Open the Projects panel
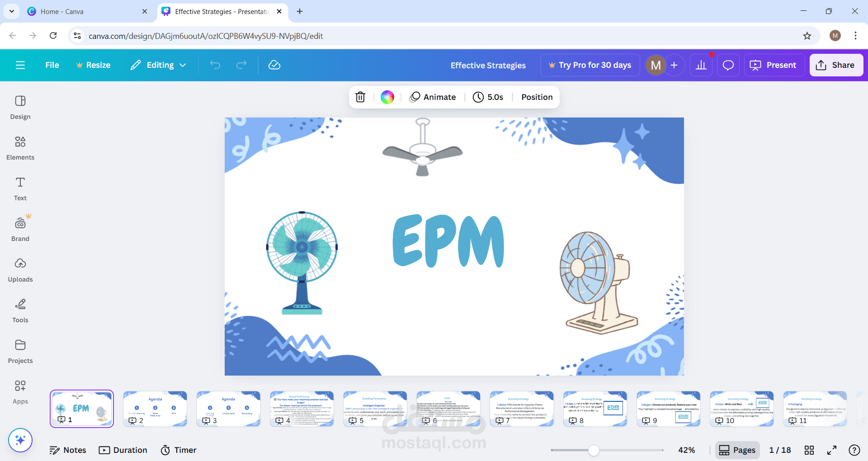 pyautogui.click(x=20, y=352)
